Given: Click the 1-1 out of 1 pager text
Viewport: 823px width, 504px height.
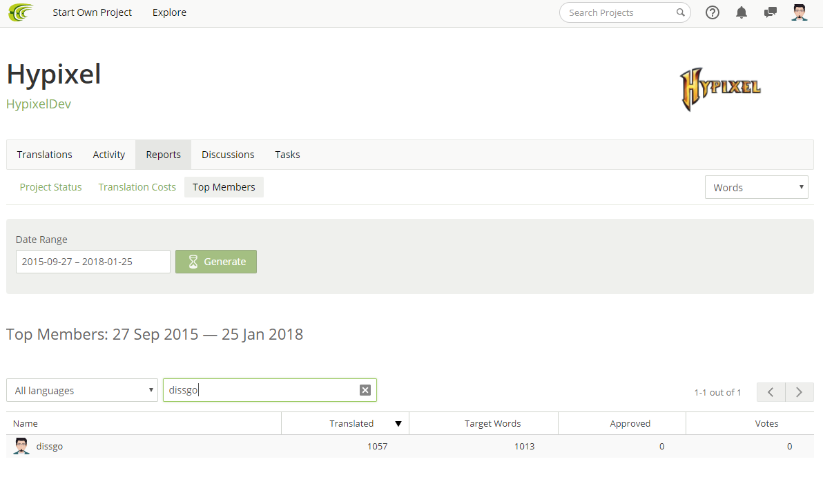Looking at the screenshot, I should tap(717, 392).
